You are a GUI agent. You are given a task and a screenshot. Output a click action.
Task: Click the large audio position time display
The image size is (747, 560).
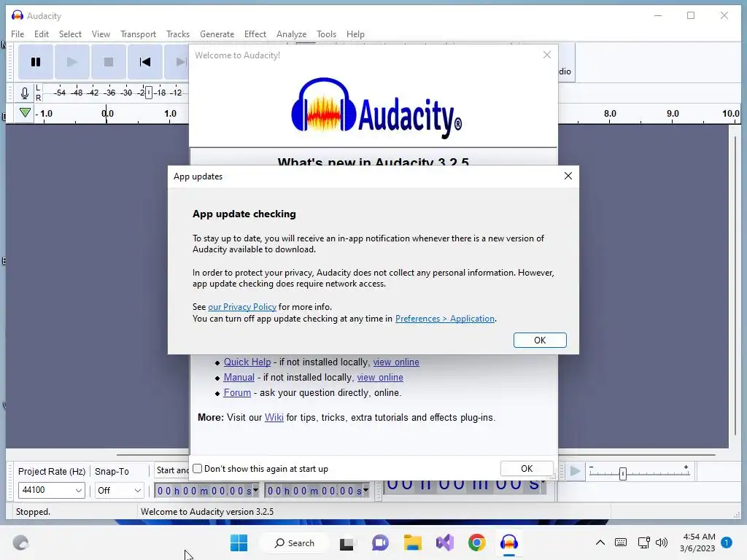[465, 487]
